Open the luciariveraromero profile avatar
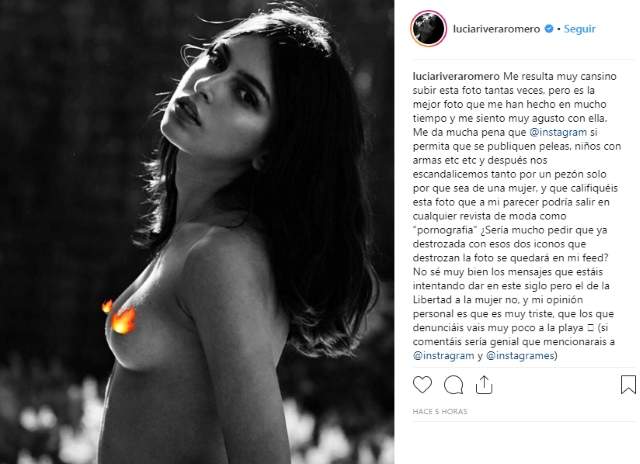This screenshot has width=640, height=464. tap(429, 29)
